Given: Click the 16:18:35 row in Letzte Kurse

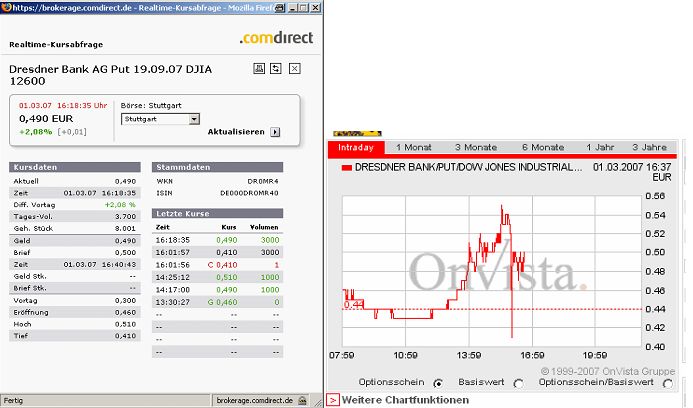Looking at the screenshot, I should (x=217, y=240).
